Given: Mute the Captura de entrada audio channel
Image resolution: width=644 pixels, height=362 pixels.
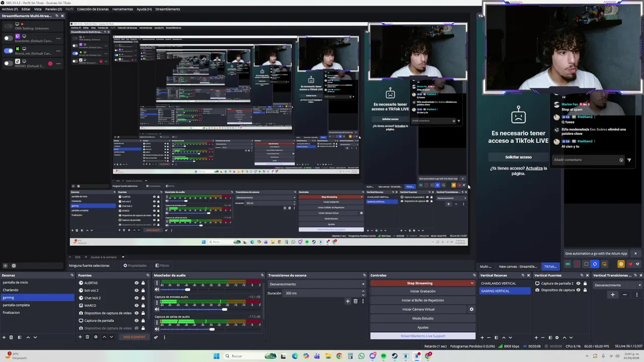Looking at the screenshot, I should coord(156,309).
